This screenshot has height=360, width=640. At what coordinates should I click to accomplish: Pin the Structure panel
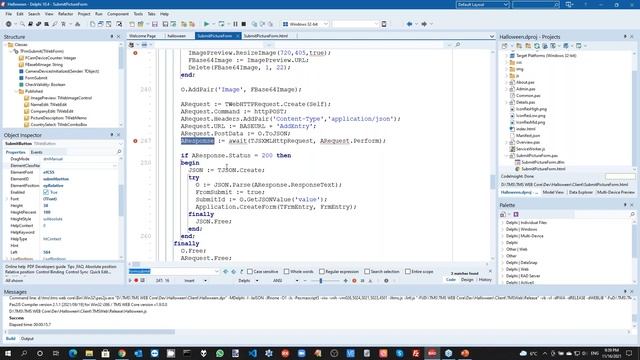click(112, 37)
